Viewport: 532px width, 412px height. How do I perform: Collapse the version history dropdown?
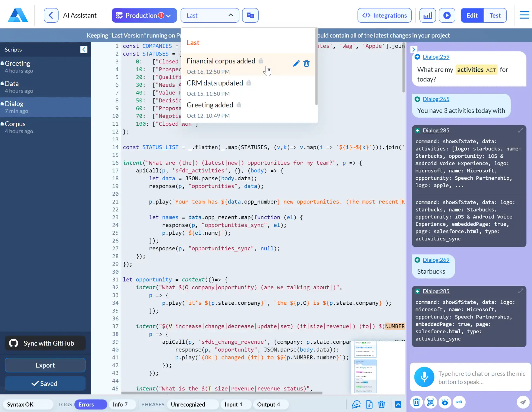pos(230,15)
